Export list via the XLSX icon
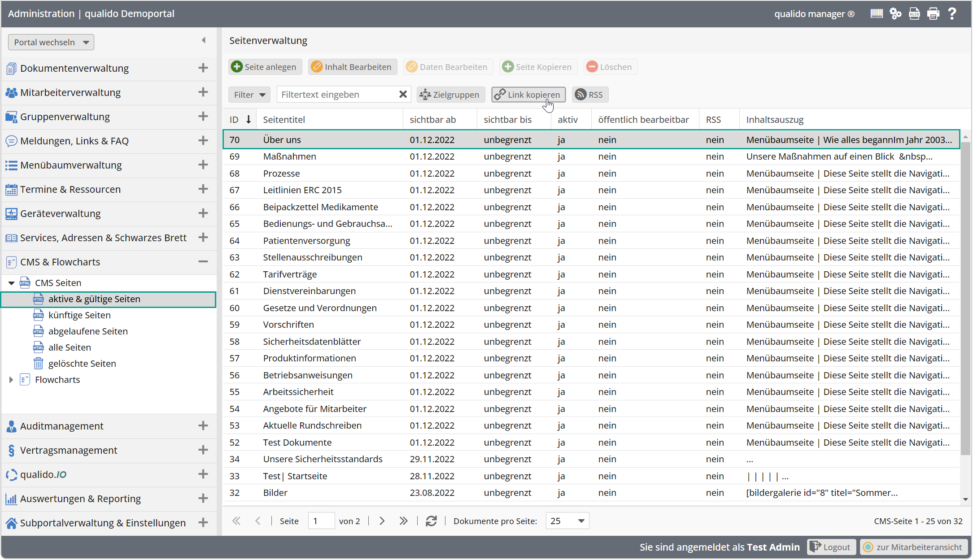This screenshot has width=973, height=560. [x=914, y=14]
